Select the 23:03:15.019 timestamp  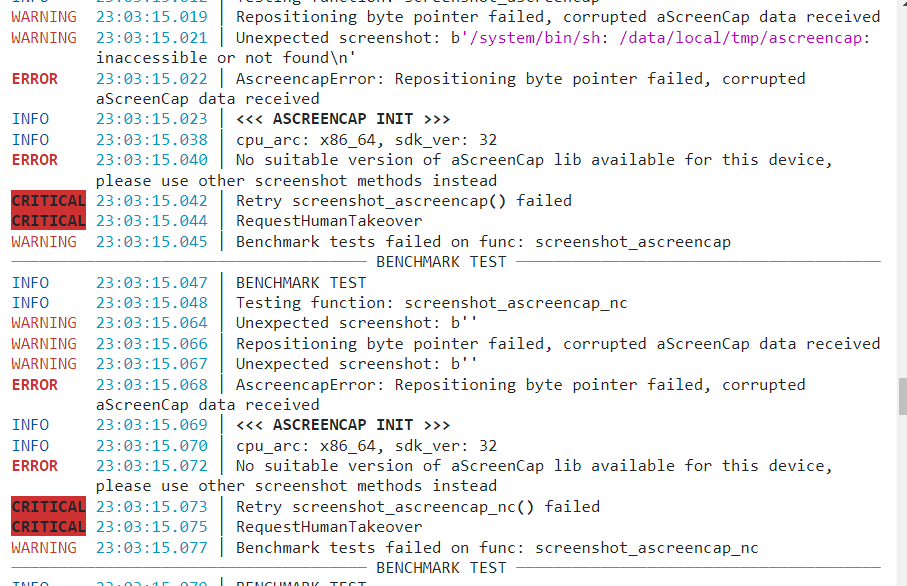pyautogui.click(x=152, y=17)
